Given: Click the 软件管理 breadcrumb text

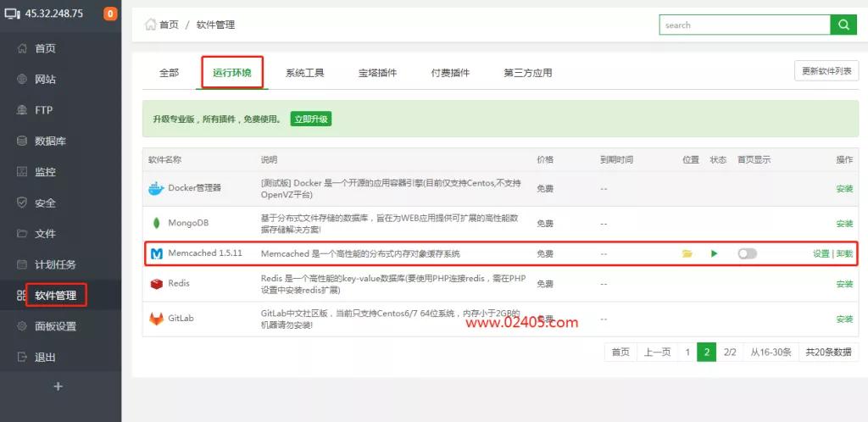Looking at the screenshot, I should tap(215, 25).
